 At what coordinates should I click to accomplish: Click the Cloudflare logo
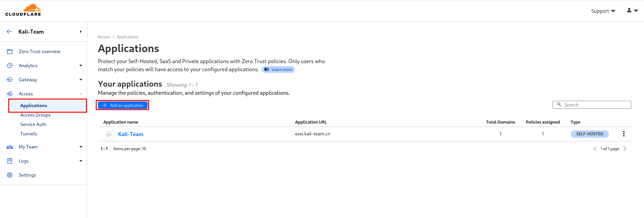tap(23, 10)
